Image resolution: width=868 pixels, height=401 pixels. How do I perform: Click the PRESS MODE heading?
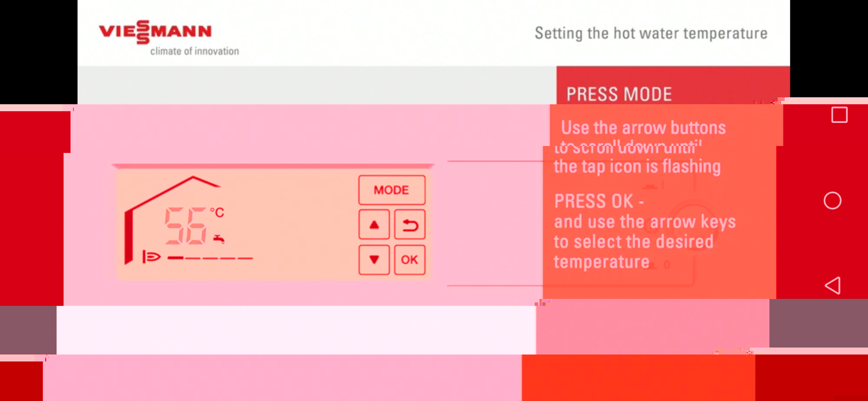(619, 94)
